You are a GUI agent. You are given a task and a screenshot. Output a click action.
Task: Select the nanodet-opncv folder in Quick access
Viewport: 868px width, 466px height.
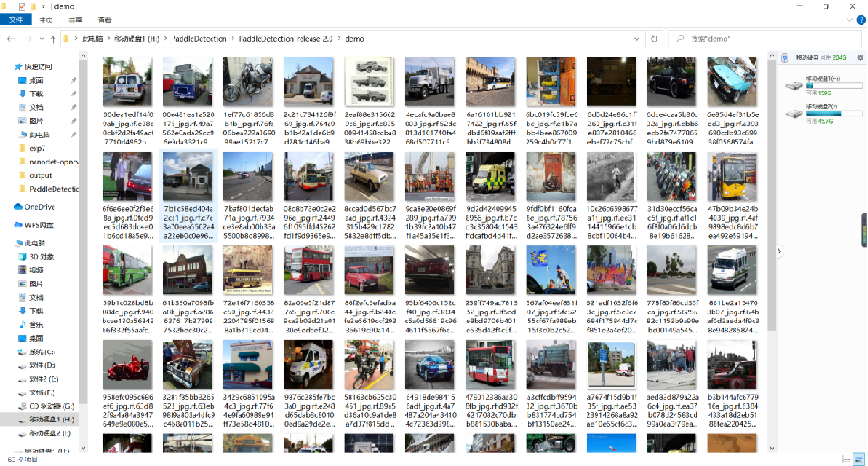click(x=49, y=162)
